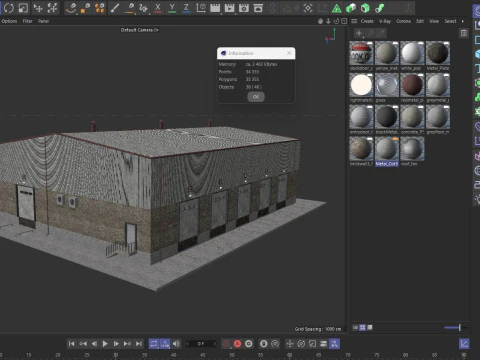Open the material manager Select menu

click(x=450, y=21)
